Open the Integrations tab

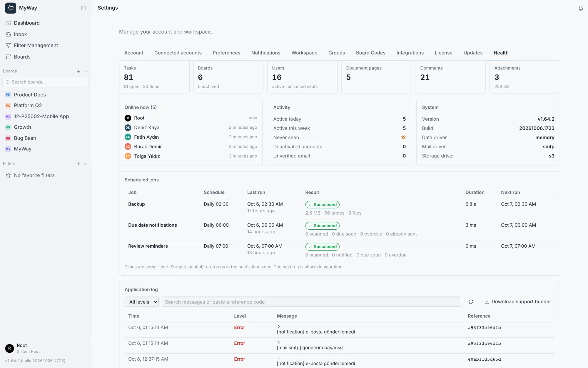(410, 53)
